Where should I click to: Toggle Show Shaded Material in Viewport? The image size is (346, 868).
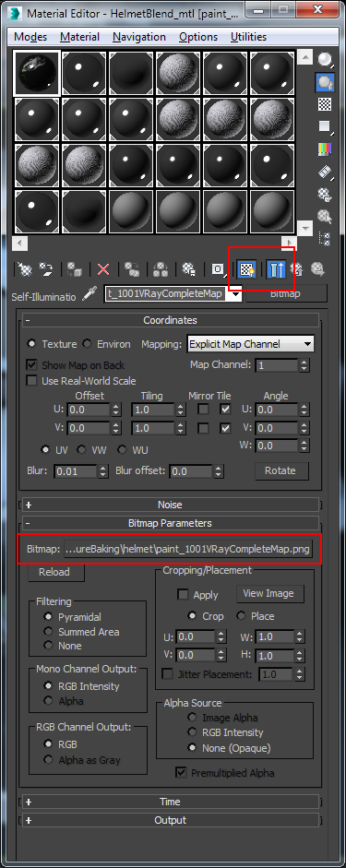click(x=246, y=269)
